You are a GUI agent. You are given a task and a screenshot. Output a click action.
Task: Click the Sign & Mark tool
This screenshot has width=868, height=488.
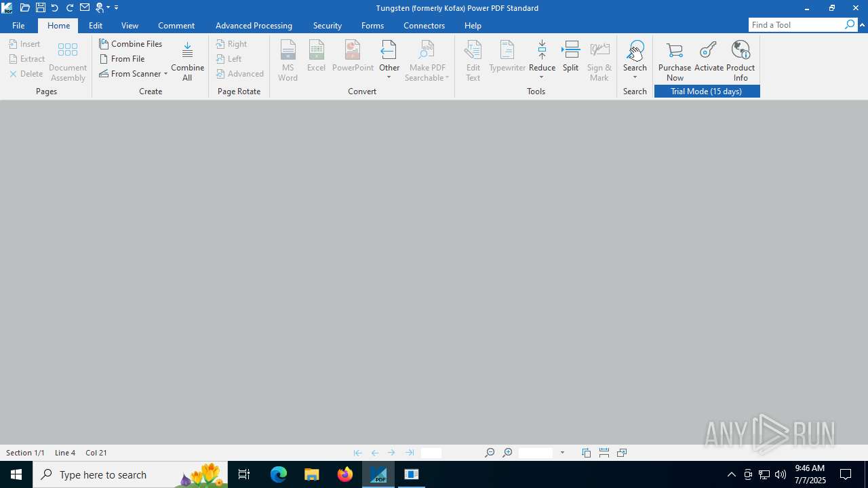coord(599,61)
